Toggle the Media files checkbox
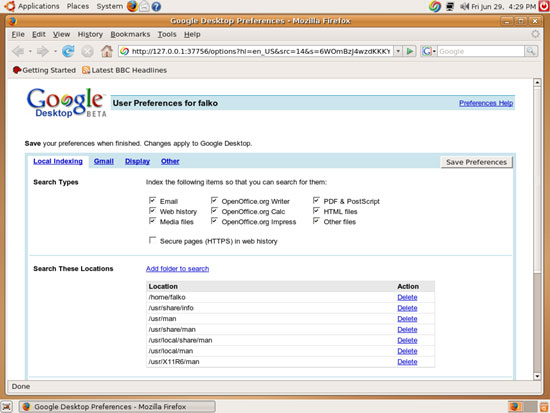The height and width of the screenshot is (413, 550). 152,221
